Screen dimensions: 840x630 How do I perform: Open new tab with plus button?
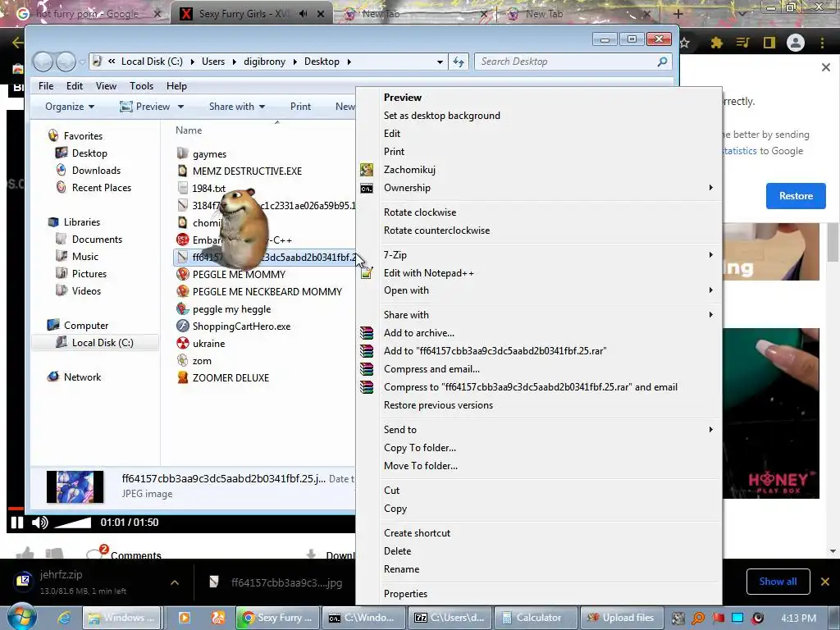(x=678, y=13)
